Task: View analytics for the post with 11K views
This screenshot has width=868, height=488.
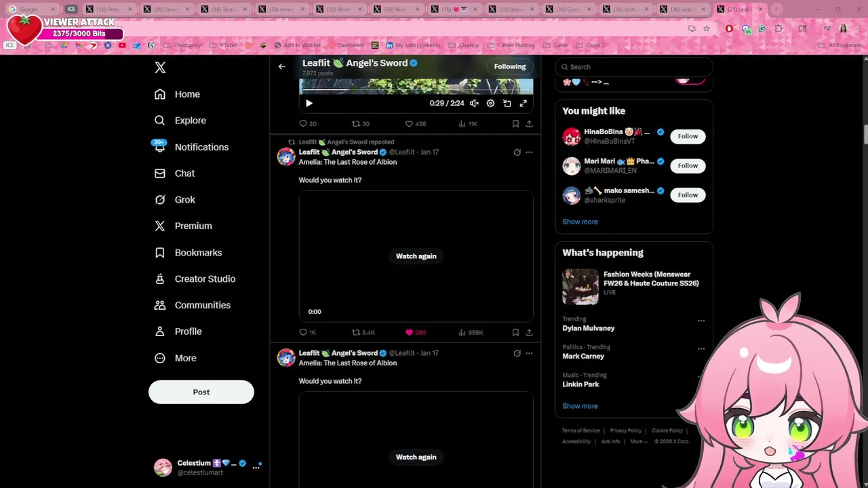Action: click(x=468, y=124)
